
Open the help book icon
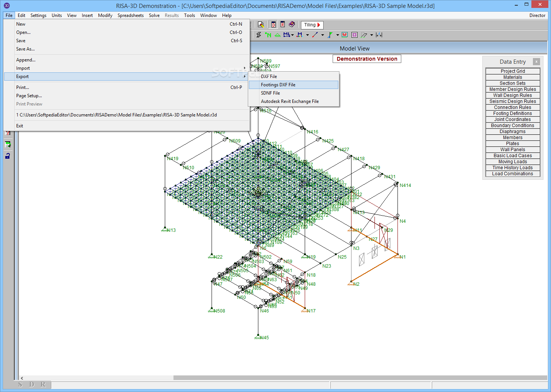292,24
